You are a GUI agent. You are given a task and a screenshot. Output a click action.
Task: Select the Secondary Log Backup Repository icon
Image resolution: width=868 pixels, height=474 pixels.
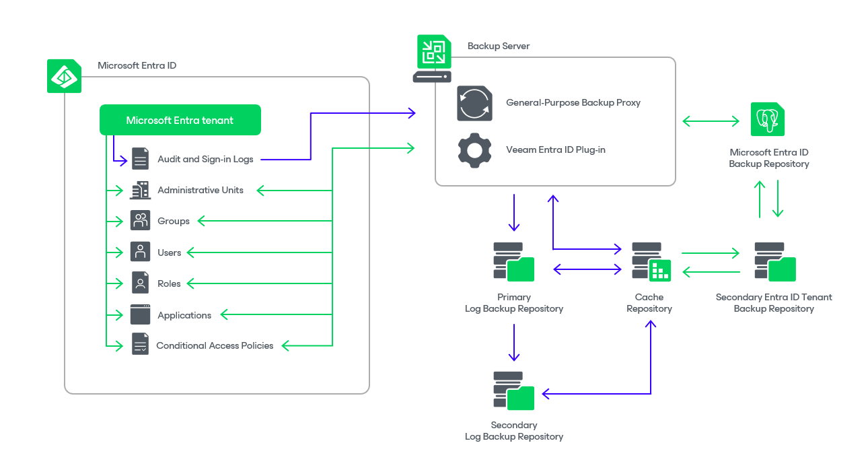click(x=513, y=391)
